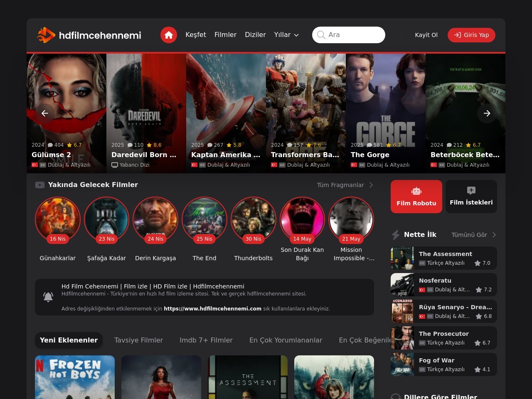This screenshot has width=532, height=399.
Task: Click The Gorge title in carousel
Action: tap(370, 155)
